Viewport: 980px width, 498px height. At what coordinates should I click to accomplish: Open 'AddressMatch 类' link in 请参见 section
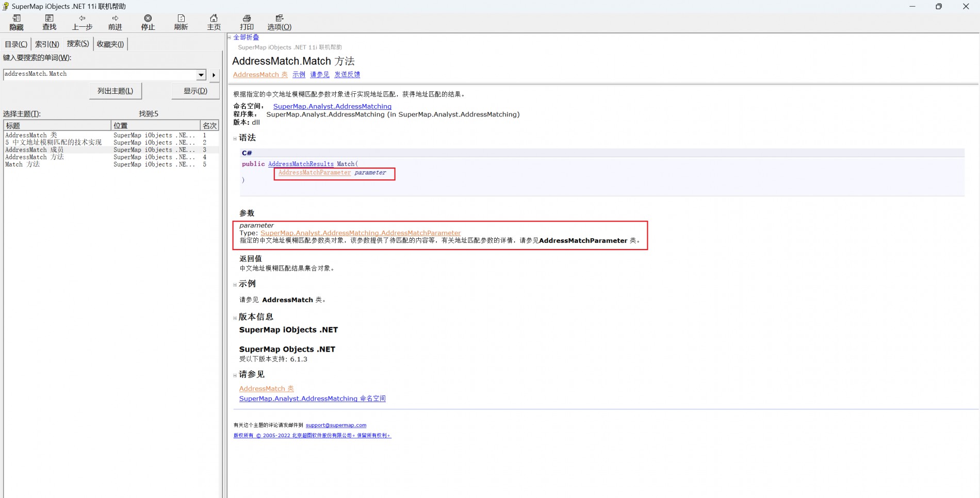click(x=267, y=389)
